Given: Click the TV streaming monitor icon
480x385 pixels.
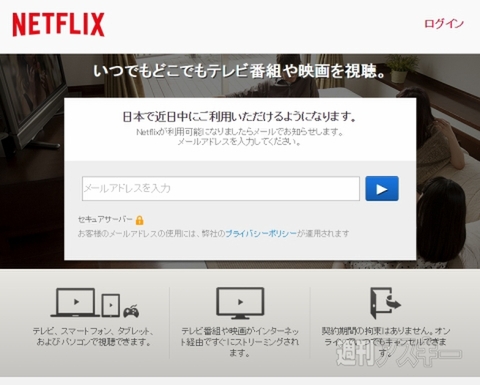Looking at the screenshot, I should coord(240,303).
